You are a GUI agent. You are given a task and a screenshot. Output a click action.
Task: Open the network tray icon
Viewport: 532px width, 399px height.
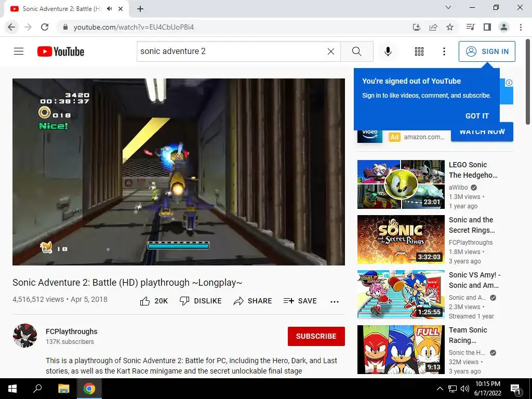[453, 389]
